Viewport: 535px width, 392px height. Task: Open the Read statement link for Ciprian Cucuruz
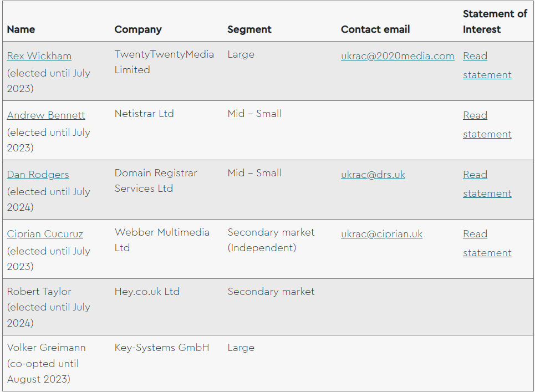pos(486,243)
